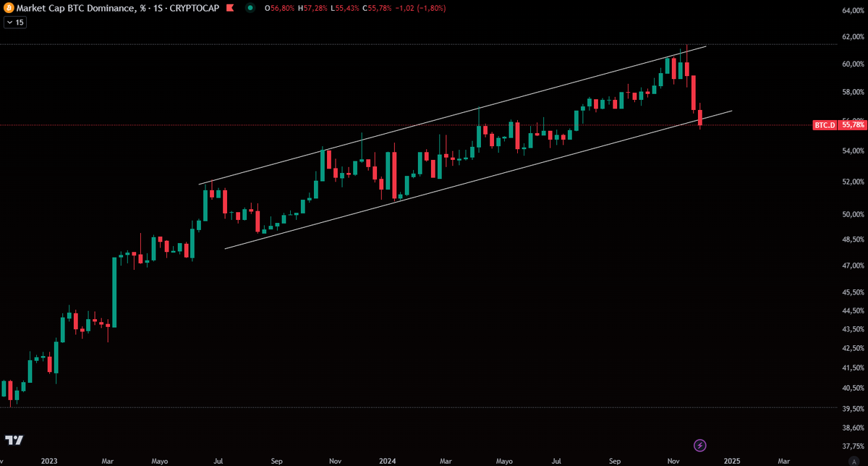The height and width of the screenshot is (466, 868).
Task: Click the 2023 label on time axis
Action: (50, 460)
